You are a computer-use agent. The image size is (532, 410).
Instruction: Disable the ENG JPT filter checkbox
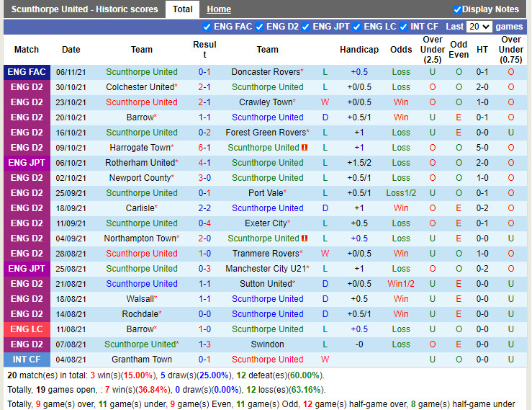point(306,27)
